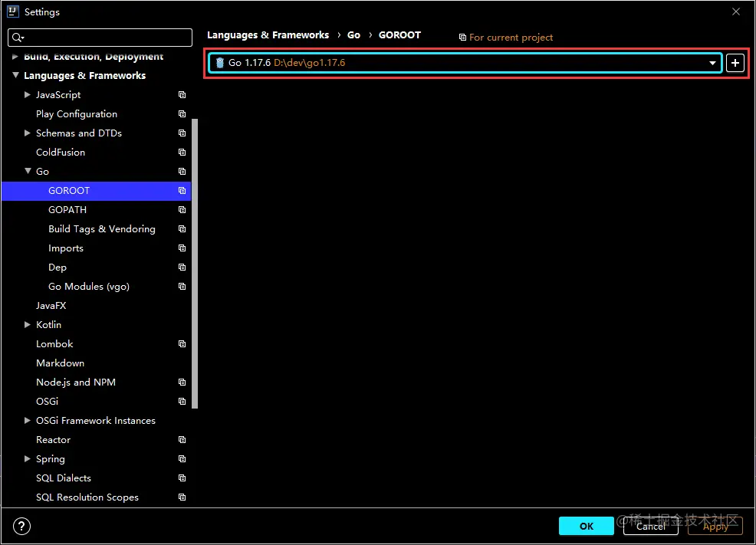
Task: Click OK to confirm settings
Action: 587,526
